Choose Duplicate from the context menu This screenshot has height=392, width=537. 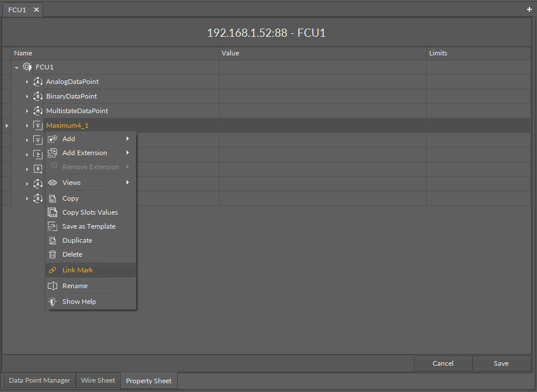coord(77,240)
